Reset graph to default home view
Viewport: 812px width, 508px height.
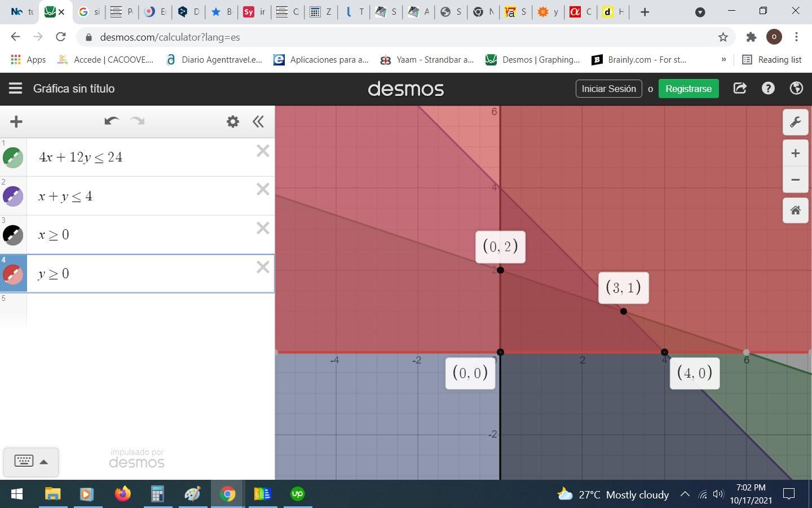(x=795, y=211)
